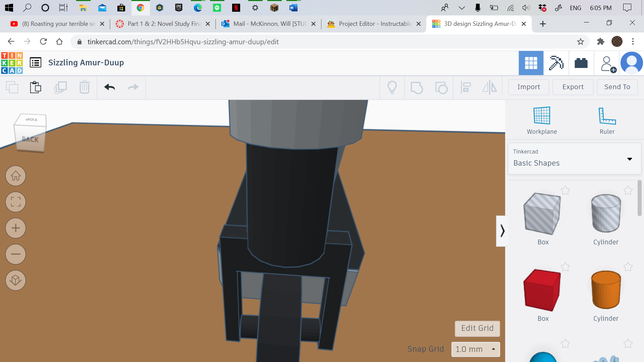Click the Paste tool
This screenshot has width=644, height=362.
coord(36,87)
